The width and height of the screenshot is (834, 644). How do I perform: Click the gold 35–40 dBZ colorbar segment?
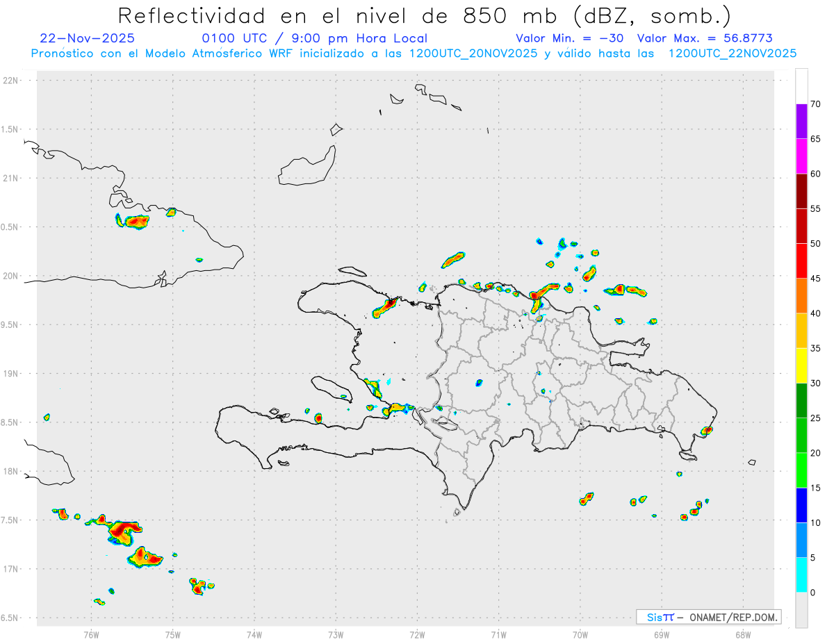[x=801, y=331]
